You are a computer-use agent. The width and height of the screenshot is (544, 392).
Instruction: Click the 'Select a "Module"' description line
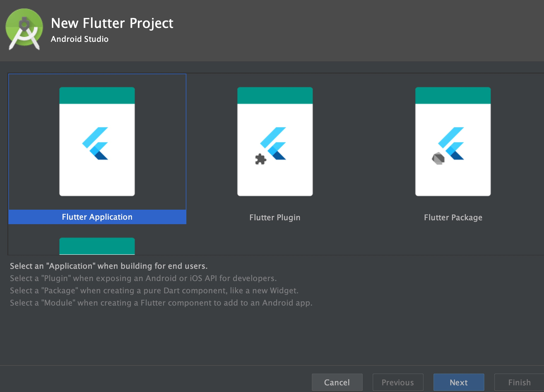click(x=161, y=303)
